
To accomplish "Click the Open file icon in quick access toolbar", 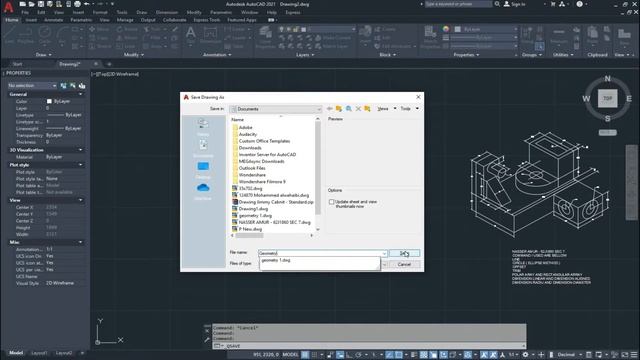I will tap(31, 4).
